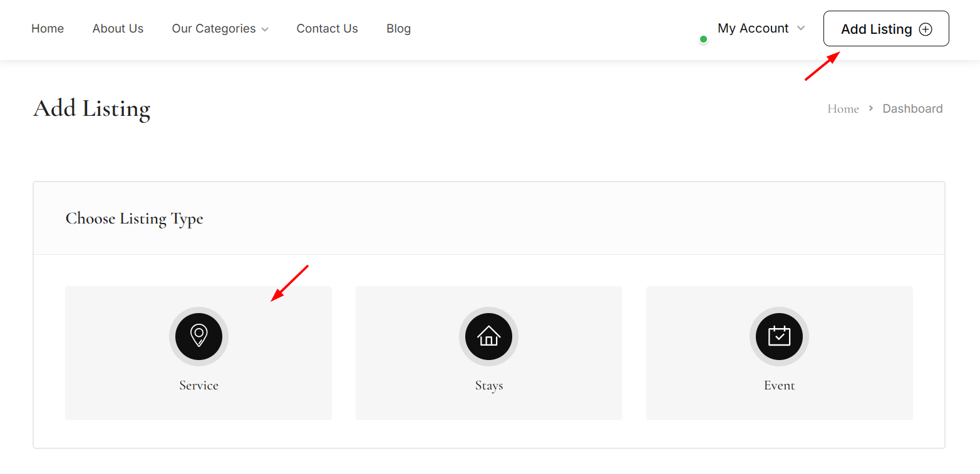
Task: Navigate to the Blog page
Action: (x=398, y=29)
